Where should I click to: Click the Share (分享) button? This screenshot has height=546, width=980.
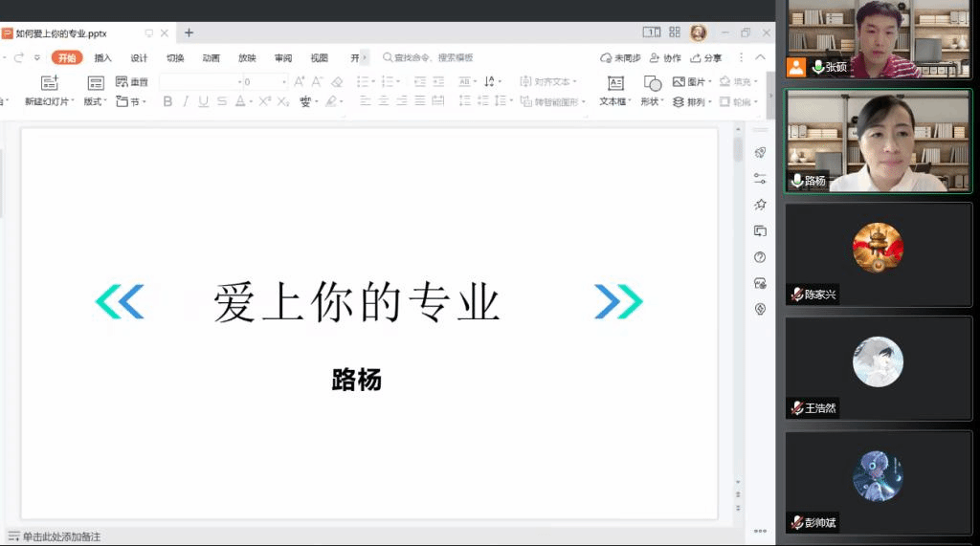[706, 58]
